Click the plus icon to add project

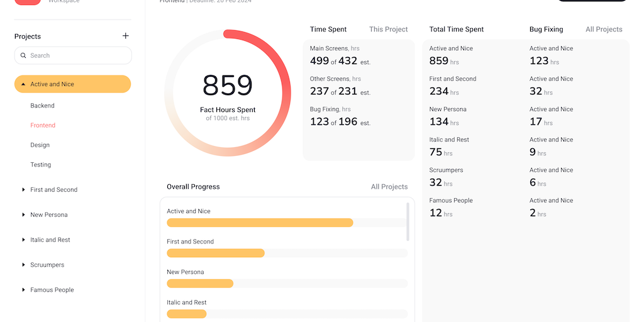pos(126,36)
